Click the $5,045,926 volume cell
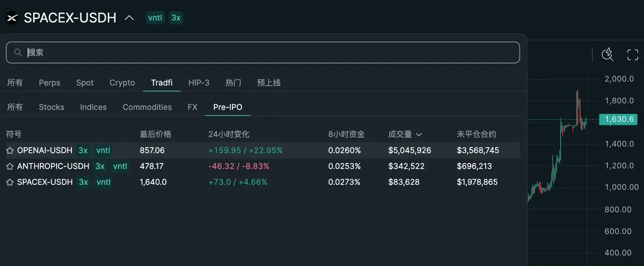Image resolution: width=644 pixels, height=266 pixels. tap(409, 150)
